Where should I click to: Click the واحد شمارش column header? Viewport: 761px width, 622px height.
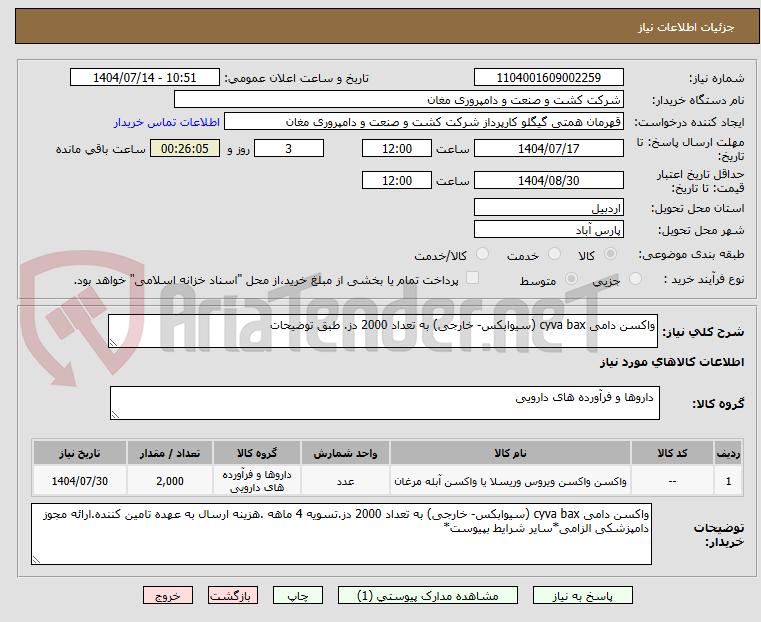[345, 453]
